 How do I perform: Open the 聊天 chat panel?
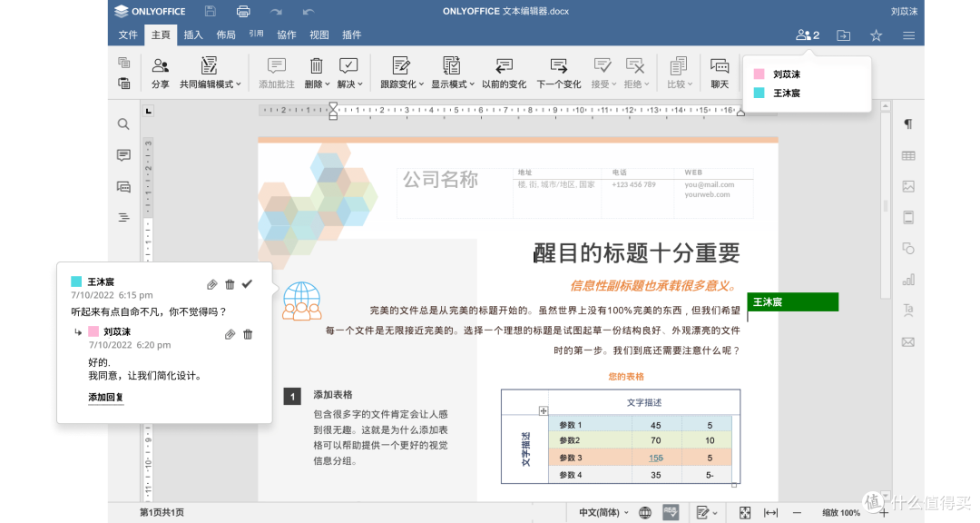pos(720,72)
